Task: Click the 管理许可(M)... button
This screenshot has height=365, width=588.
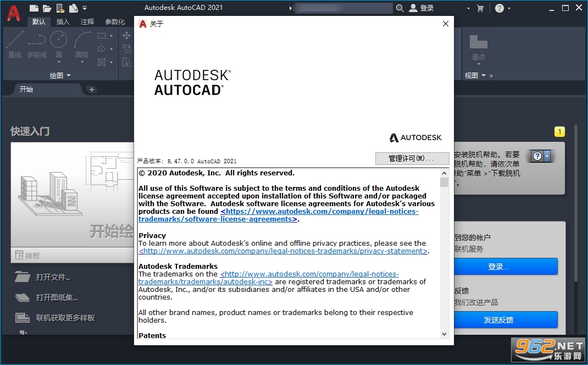Action: 412,158
